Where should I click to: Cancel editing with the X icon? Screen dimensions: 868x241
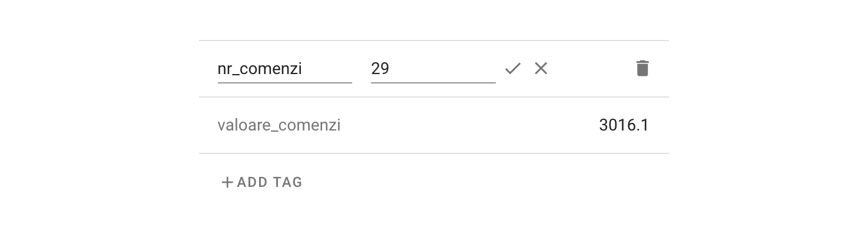coord(541,69)
